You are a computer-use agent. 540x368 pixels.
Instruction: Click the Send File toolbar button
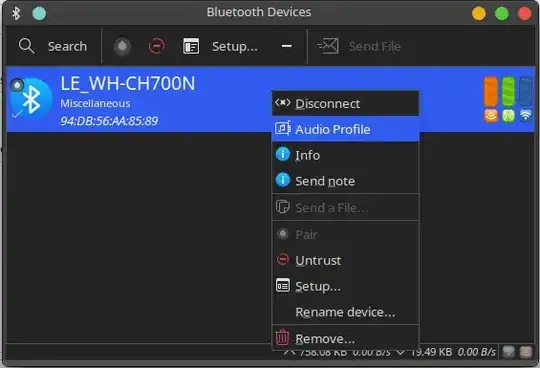359,46
